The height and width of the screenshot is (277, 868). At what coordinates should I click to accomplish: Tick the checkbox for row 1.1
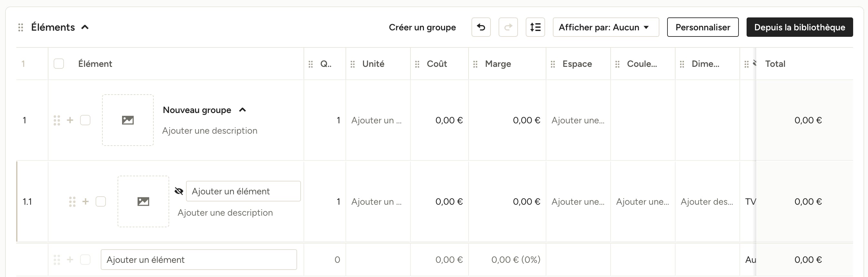click(101, 201)
